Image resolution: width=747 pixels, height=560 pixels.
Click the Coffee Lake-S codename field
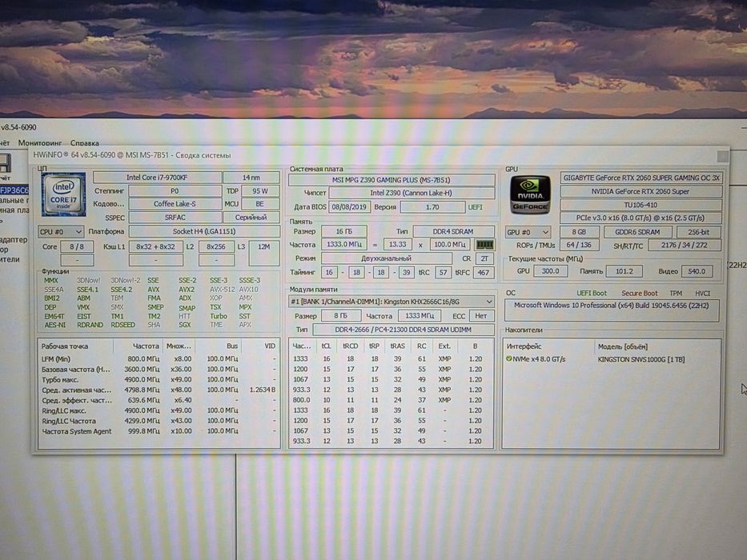[x=175, y=204]
